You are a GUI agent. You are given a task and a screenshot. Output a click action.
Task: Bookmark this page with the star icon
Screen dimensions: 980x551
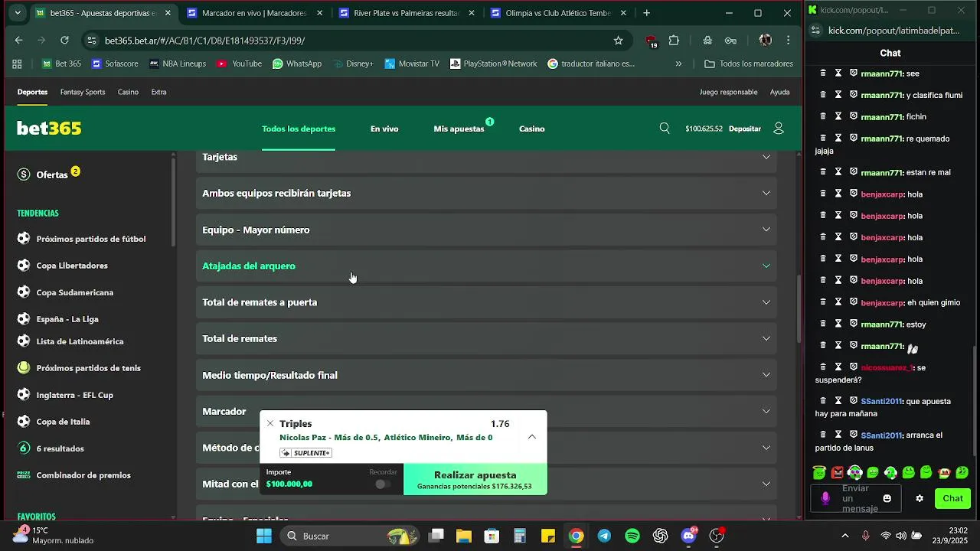(x=618, y=41)
